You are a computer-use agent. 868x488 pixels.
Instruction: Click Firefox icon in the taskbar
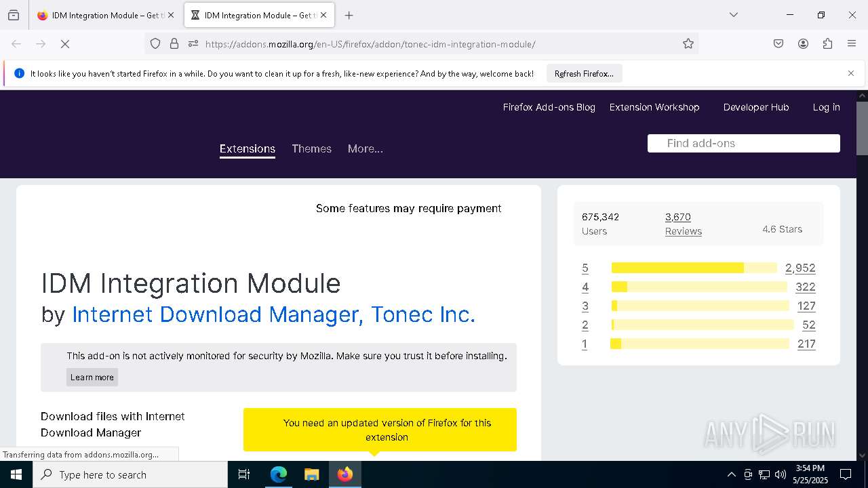pyautogui.click(x=345, y=474)
